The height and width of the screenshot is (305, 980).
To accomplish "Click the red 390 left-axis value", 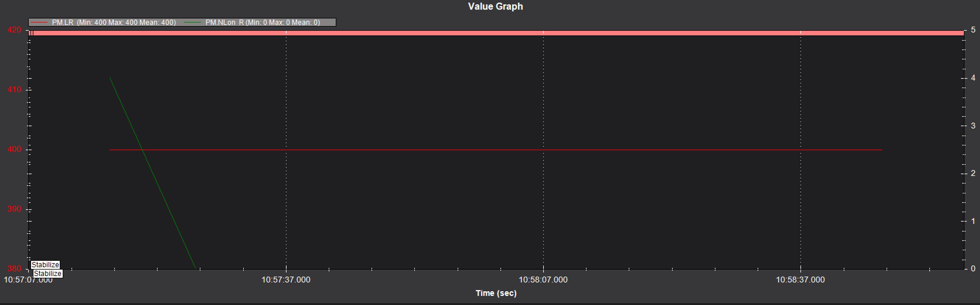I will pos(14,209).
